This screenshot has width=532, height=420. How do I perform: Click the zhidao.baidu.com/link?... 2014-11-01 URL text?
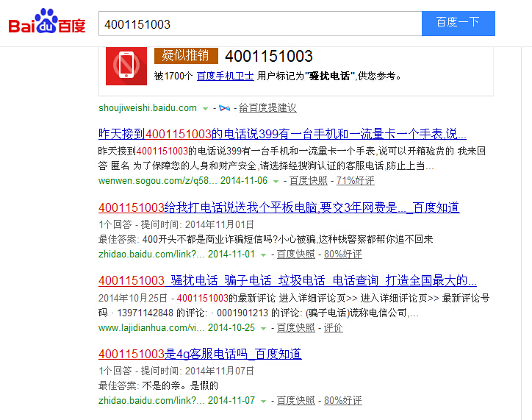coord(151,255)
